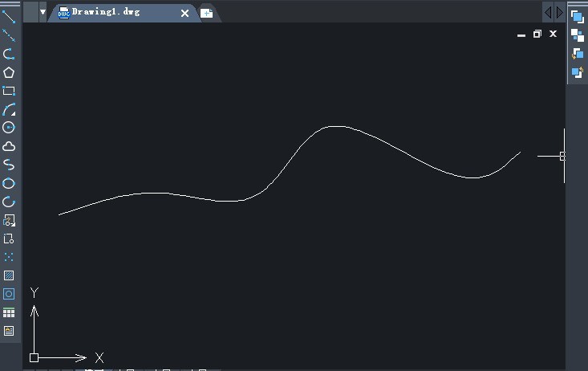
Task: Create a new drawing tab with plus
Action: [207, 14]
